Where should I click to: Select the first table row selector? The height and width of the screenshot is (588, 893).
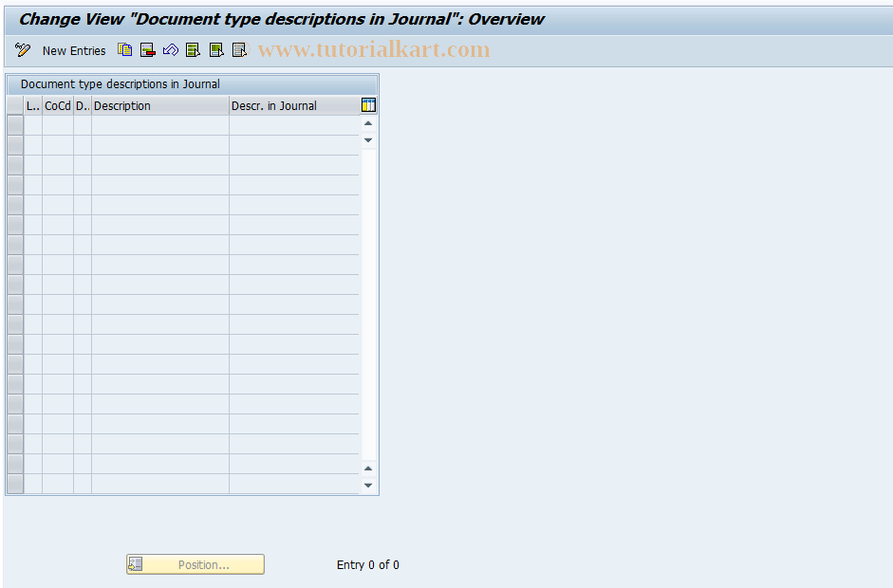(15, 125)
